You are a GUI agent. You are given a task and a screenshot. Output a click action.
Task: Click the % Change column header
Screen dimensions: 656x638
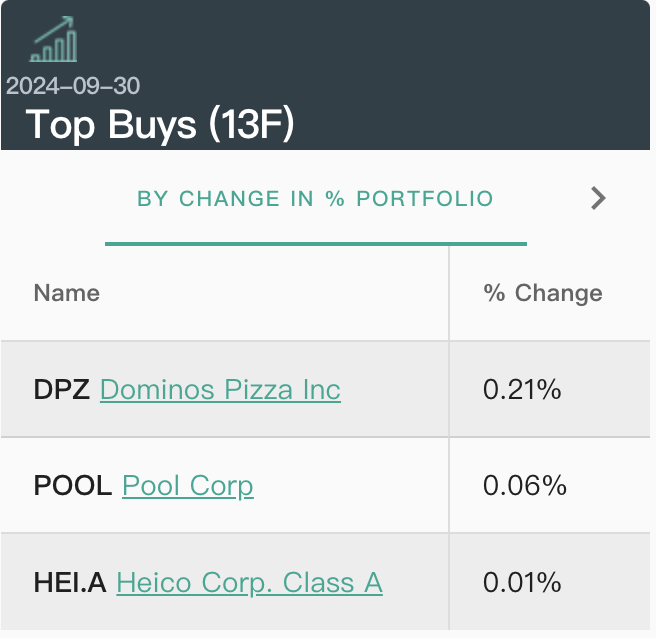tap(543, 293)
